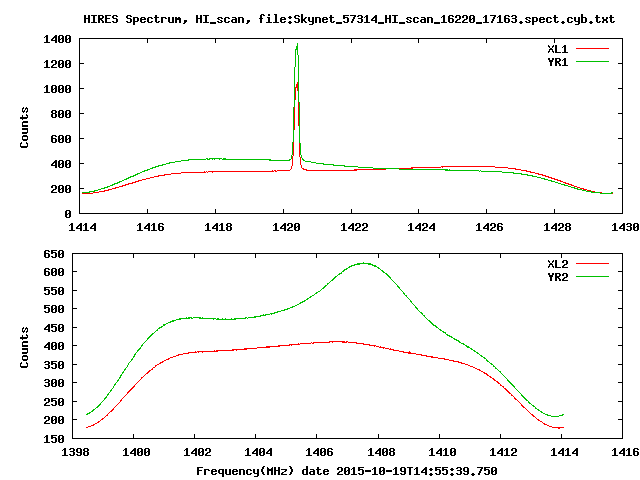Click the XL1 legend label
640x480 pixels.
click(x=558, y=49)
